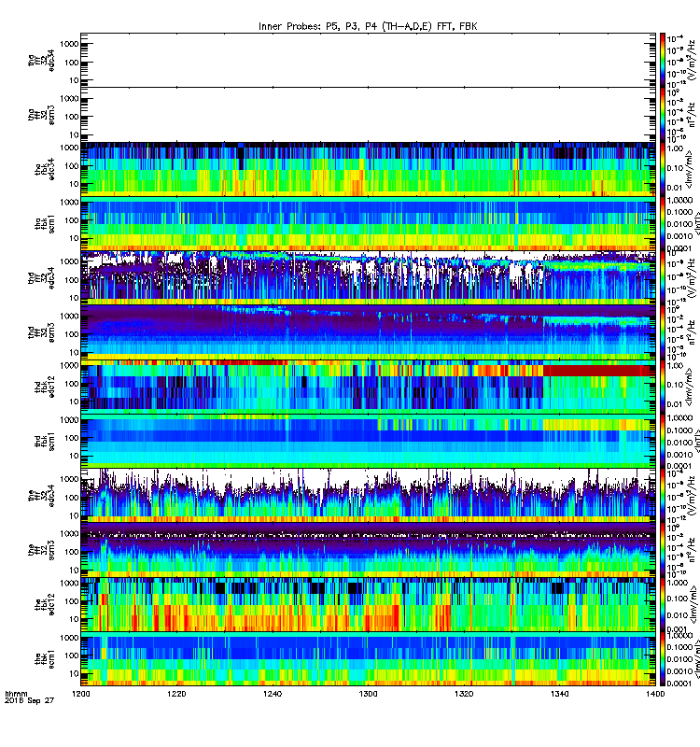Click the 1220 time axis label

tap(176, 694)
